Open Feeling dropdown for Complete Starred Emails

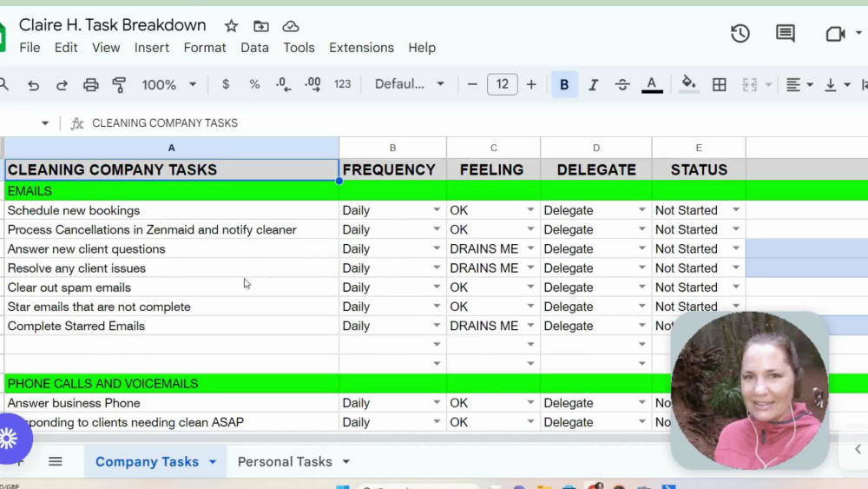pos(530,326)
